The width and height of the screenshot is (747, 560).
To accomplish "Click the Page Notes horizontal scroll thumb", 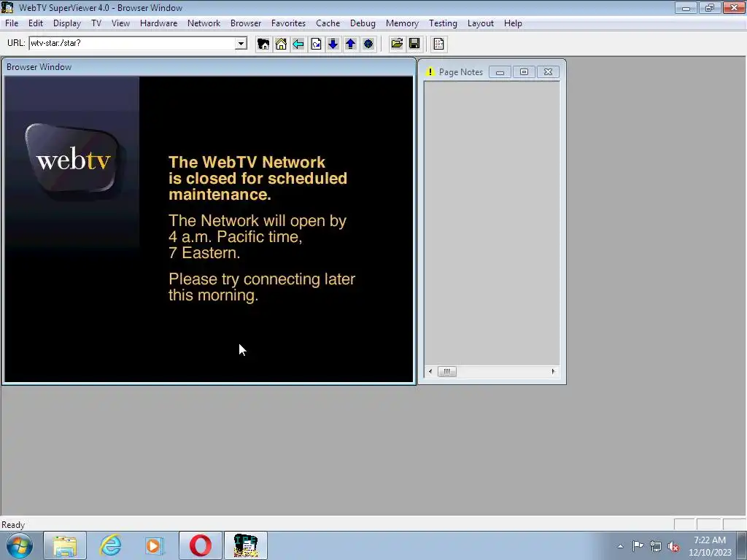I will 447,371.
